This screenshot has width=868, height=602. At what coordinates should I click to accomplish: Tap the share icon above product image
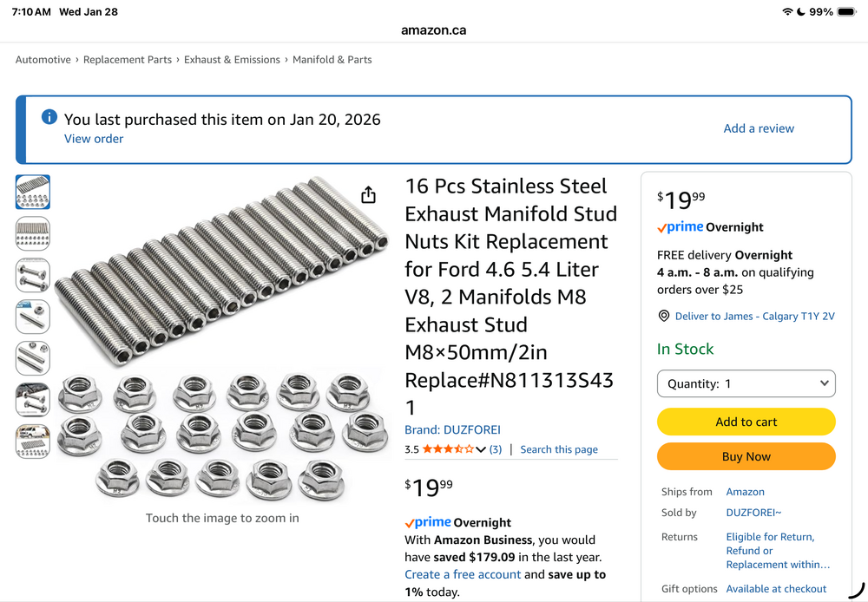[x=368, y=194]
